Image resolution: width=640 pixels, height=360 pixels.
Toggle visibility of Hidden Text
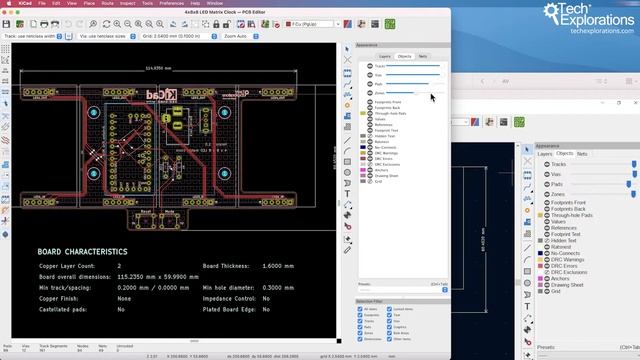[x=370, y=136]
